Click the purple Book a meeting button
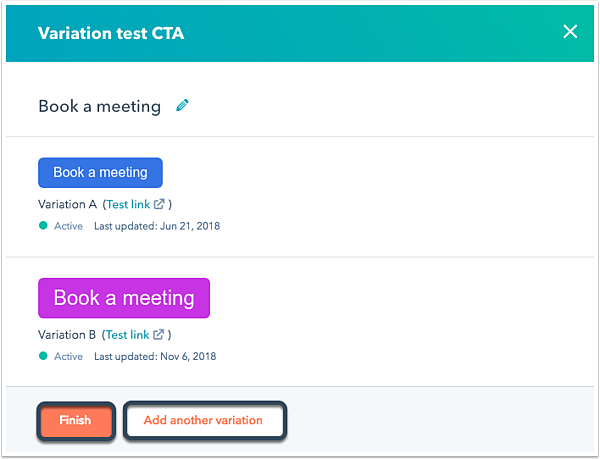Screen dimensions: 600x459 tap(124, 298)
